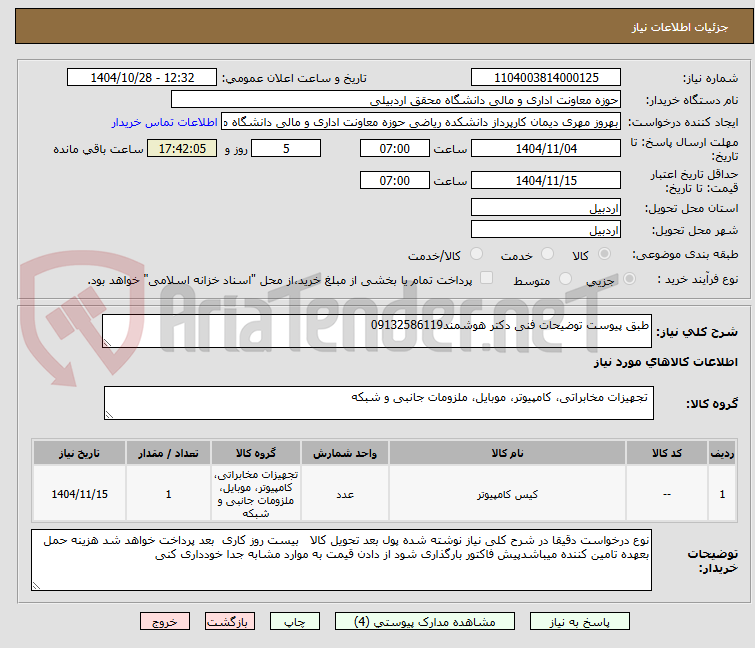This screenshot has width=755, height=648.
Task: Click the 'تاریخ نیاز' column header
Action: tap(79, 453)
